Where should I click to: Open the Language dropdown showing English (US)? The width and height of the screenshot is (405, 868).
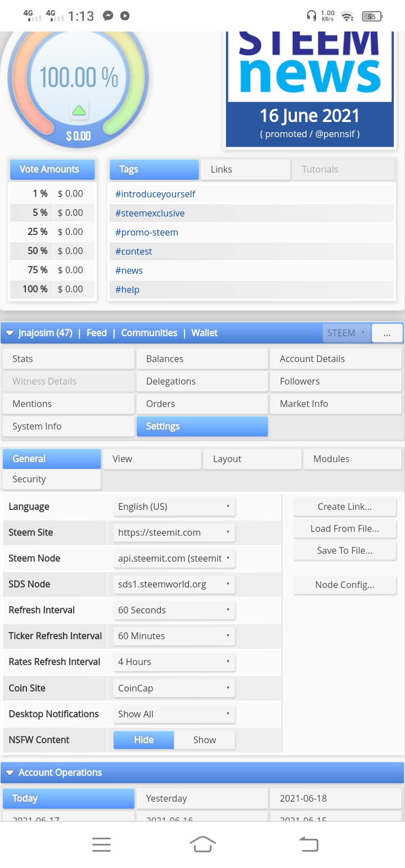click(174, 507)
